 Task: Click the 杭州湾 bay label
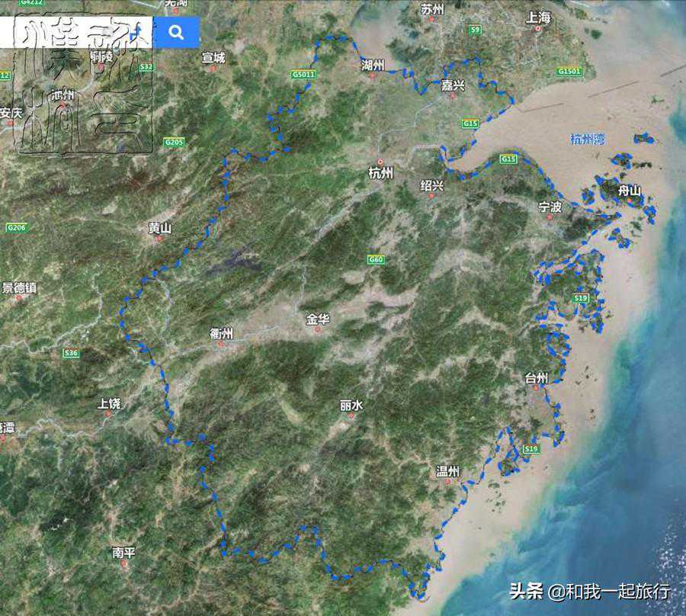pyautogui.click(x=587, y=139)
